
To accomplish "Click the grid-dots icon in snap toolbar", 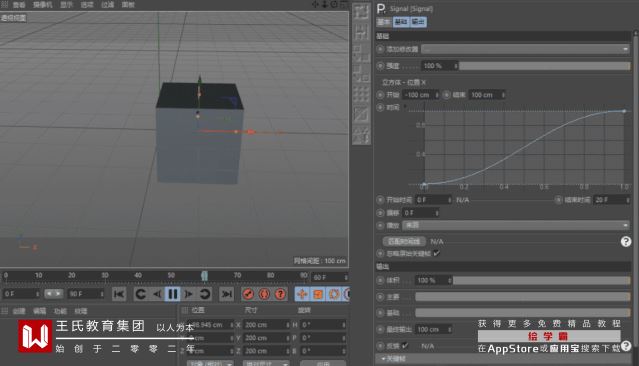I will click(x=361, y=94).
